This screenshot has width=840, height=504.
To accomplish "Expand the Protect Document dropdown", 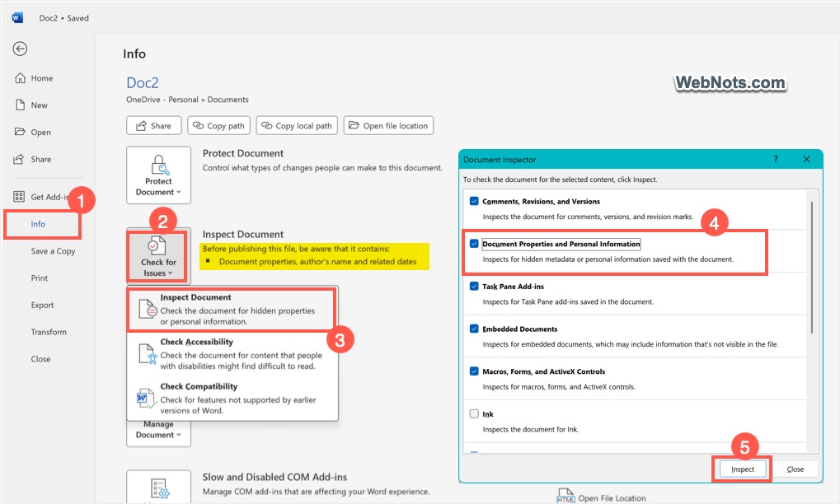I will pyautogui.click(x=158, y=175).
